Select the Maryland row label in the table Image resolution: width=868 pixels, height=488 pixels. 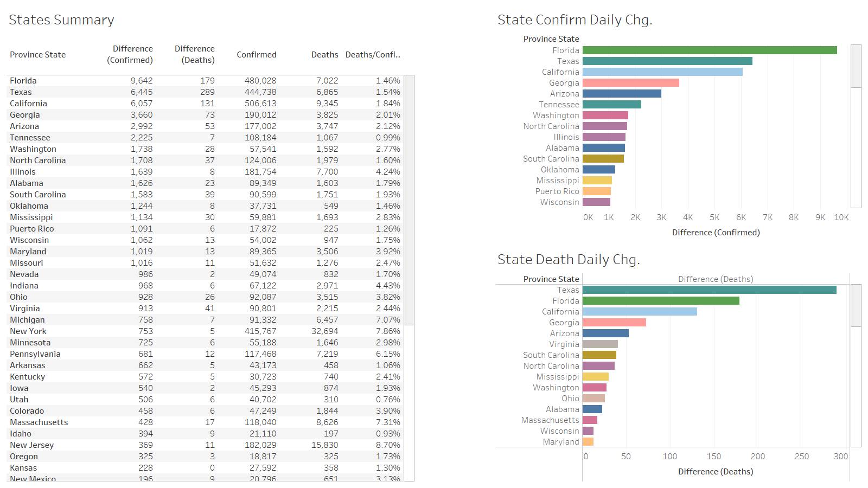coord(28,252)
